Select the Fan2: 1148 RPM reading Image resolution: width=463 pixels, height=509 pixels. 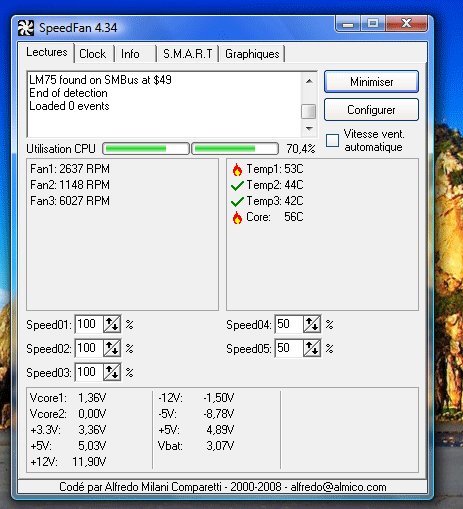point(70,185)
